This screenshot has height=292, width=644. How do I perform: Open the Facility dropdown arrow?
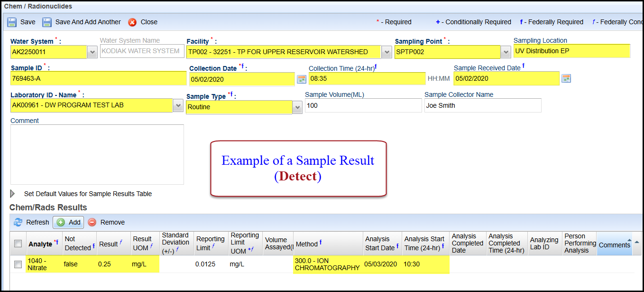(x=386, y=52)
